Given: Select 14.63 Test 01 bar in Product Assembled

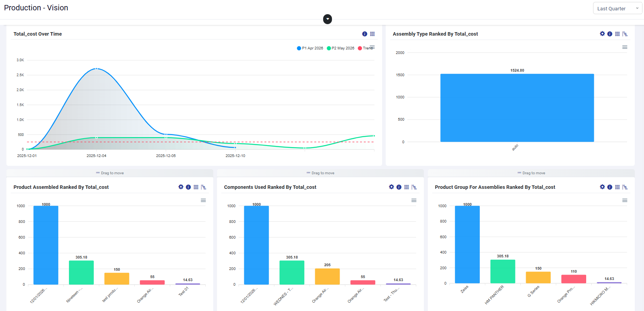Looking at the screenshot, I should (x=188, y=284).
